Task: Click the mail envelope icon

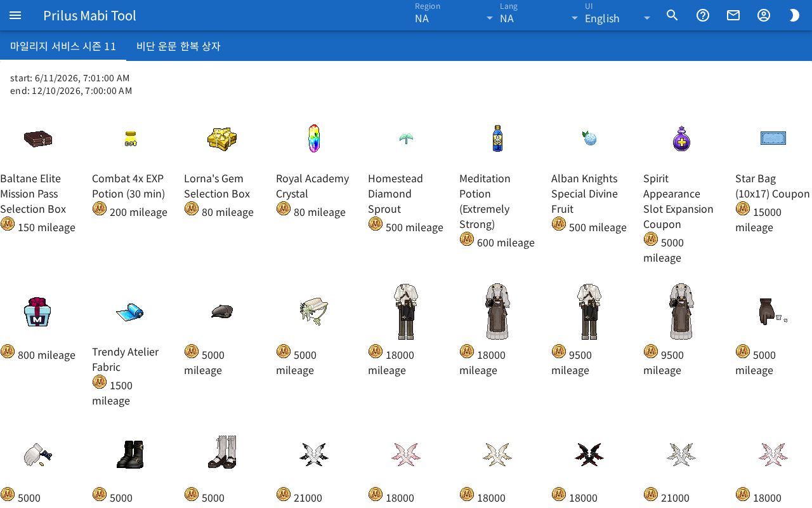Action: tap(733, 15)
